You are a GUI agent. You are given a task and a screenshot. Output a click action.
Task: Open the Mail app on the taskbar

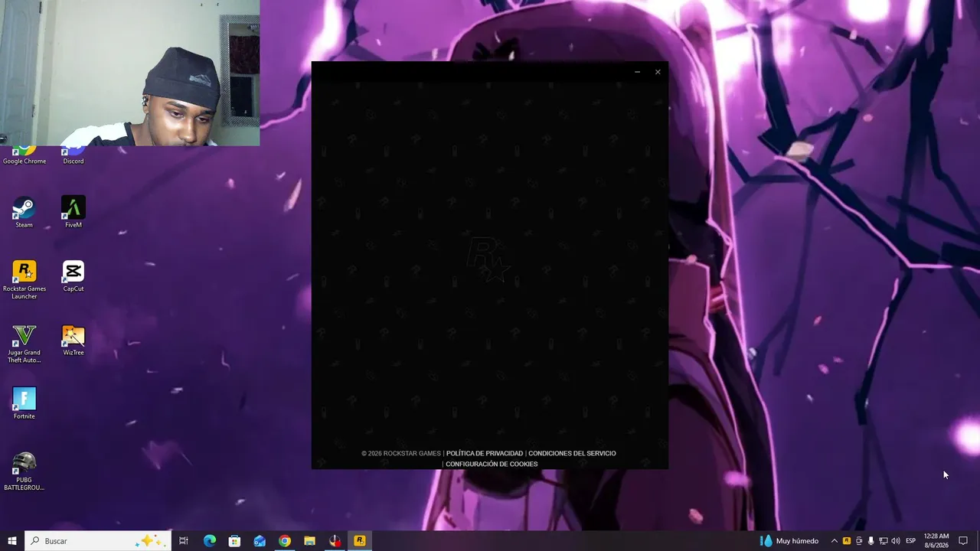[260, 541]
